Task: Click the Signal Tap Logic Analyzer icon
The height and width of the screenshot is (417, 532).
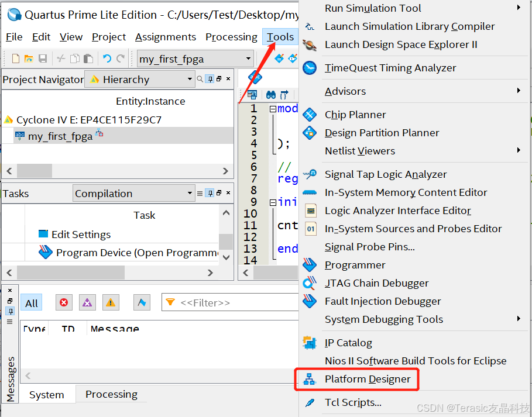Action: coord(310,174)
